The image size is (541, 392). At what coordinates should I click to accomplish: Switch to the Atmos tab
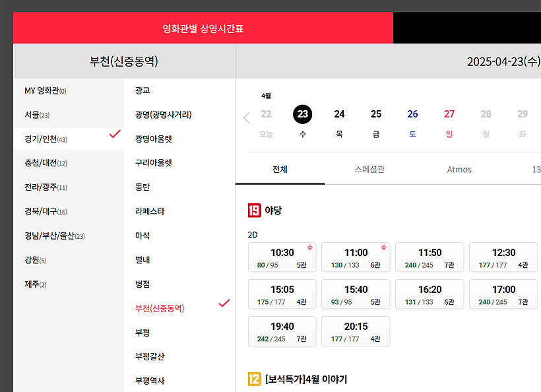point(459,169)
